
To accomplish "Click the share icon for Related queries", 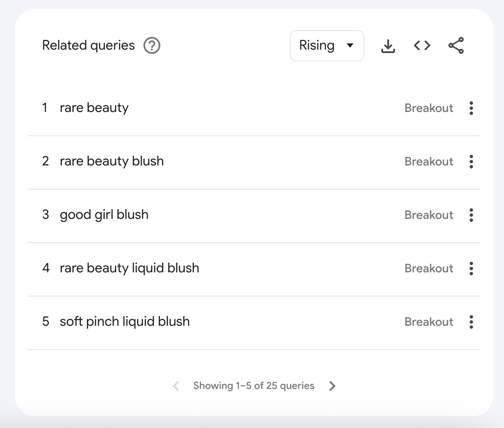I will pos(456,46).
